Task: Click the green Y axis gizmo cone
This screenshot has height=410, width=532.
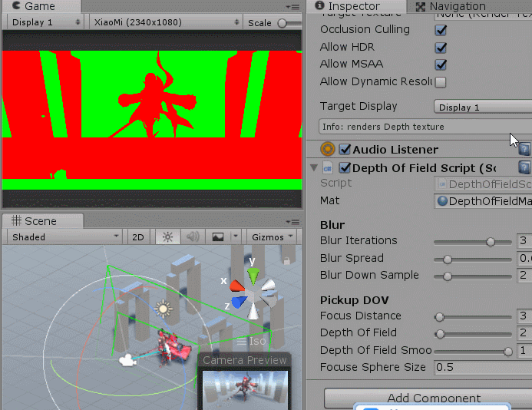Action: 253,276
